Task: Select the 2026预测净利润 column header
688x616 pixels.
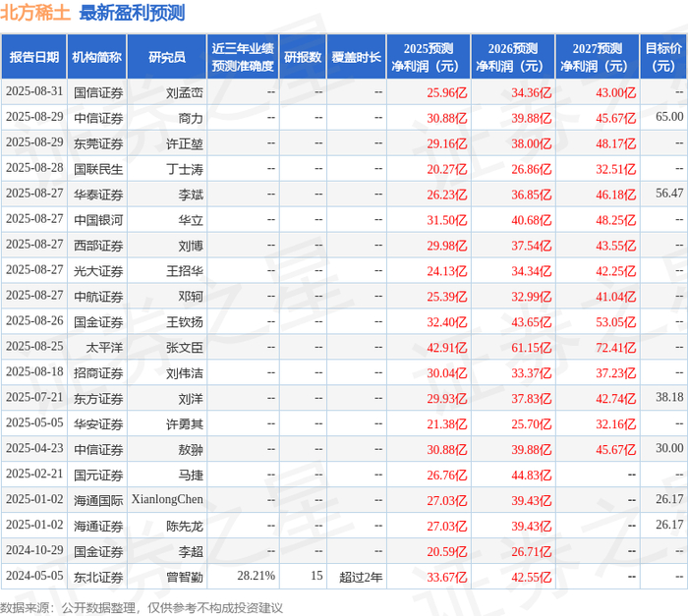Action: (513, 57)
